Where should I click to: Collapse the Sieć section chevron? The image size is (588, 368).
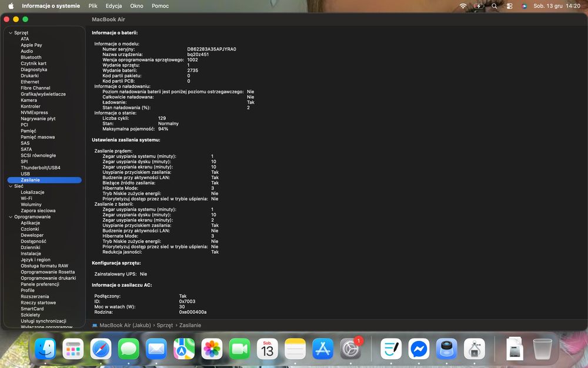tap(11, 186)
